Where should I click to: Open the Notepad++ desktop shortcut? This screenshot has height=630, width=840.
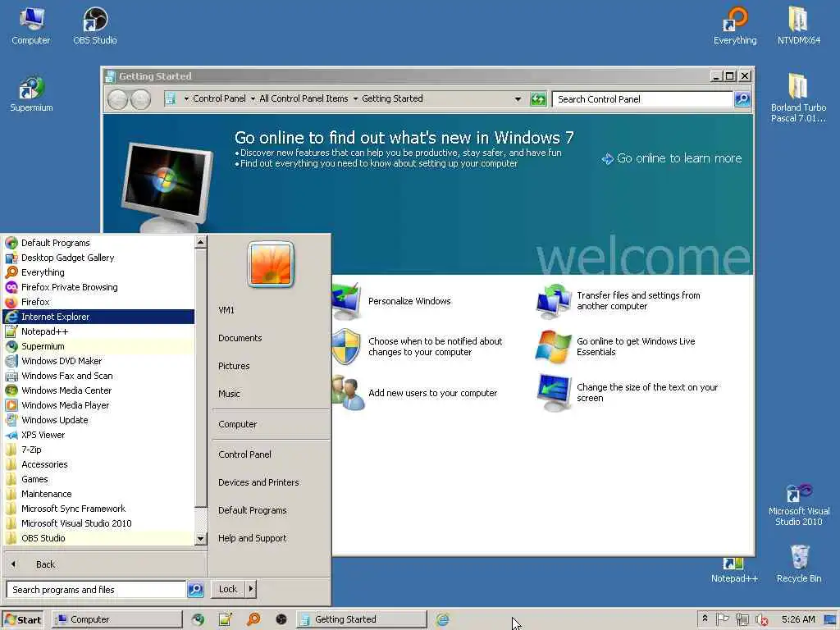(734, 570)
